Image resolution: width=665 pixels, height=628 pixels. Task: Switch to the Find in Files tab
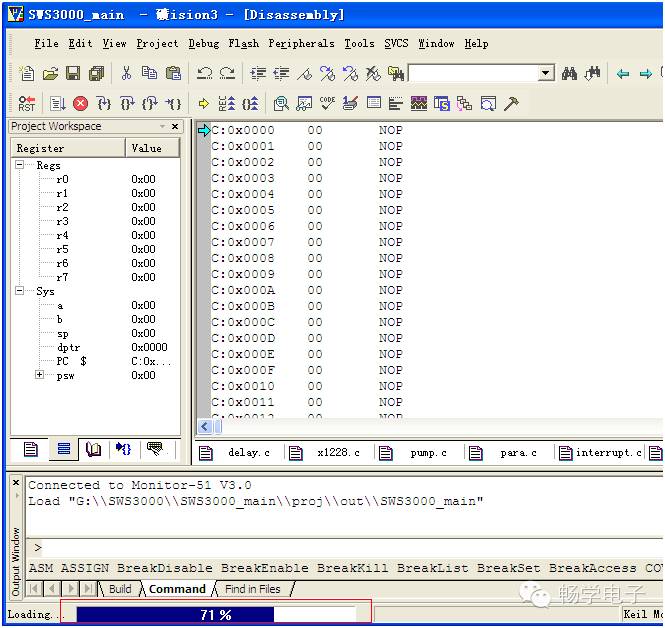253,589
